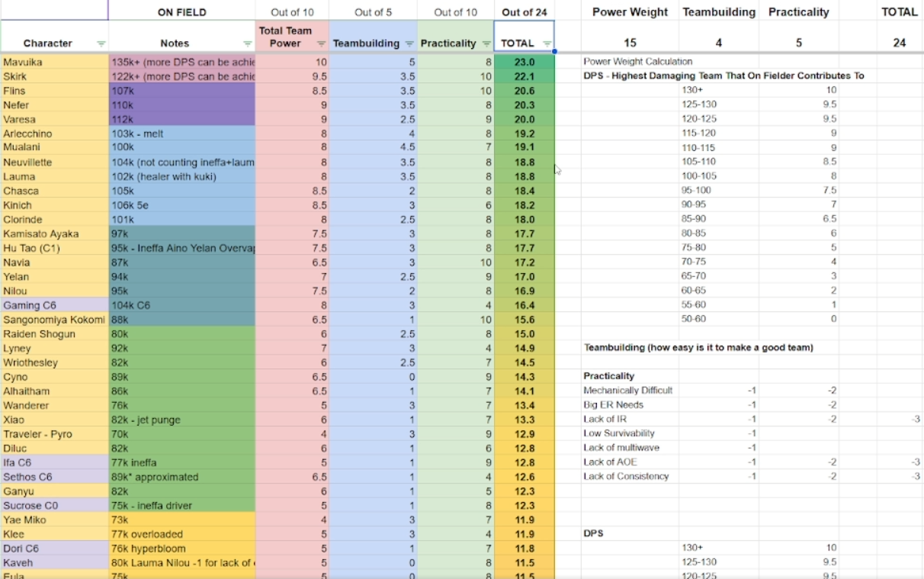
Task: Select the 'Lack of Consistency' cell
Action: [630, 476]
